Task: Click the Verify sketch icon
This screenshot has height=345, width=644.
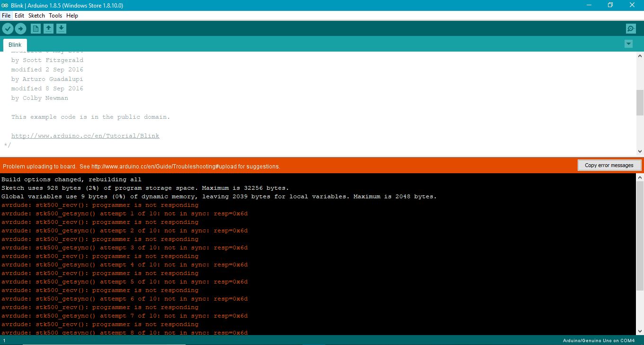Action: point(8,28)
